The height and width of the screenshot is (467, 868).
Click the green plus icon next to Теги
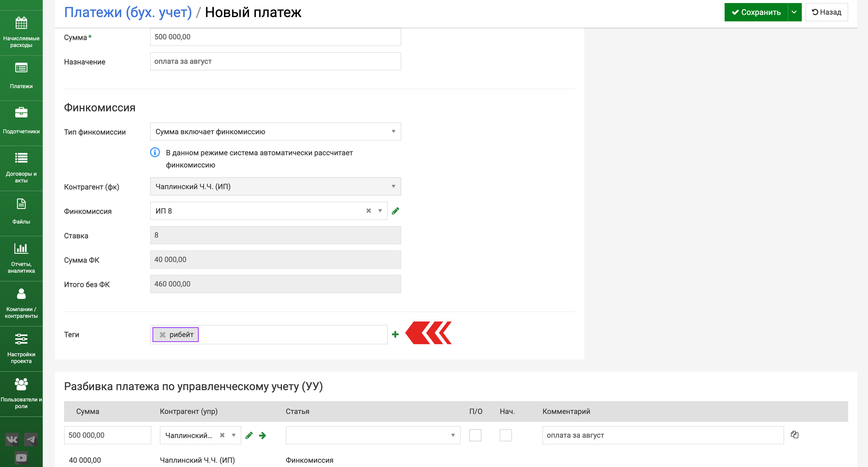(395, 334)
